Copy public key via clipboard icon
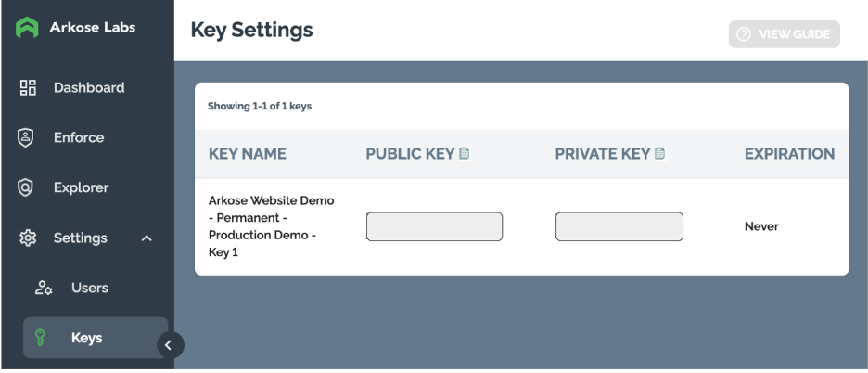868x373 pixels. coord(465,153)
